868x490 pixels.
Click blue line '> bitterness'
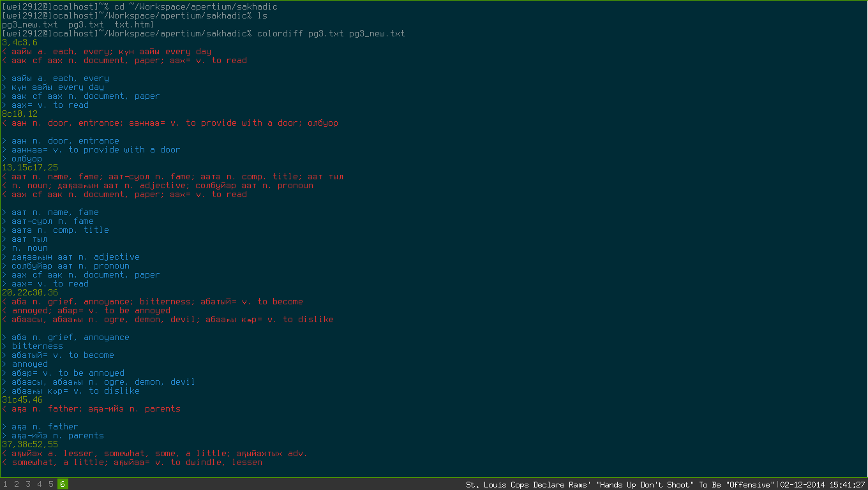click(33, 346)
